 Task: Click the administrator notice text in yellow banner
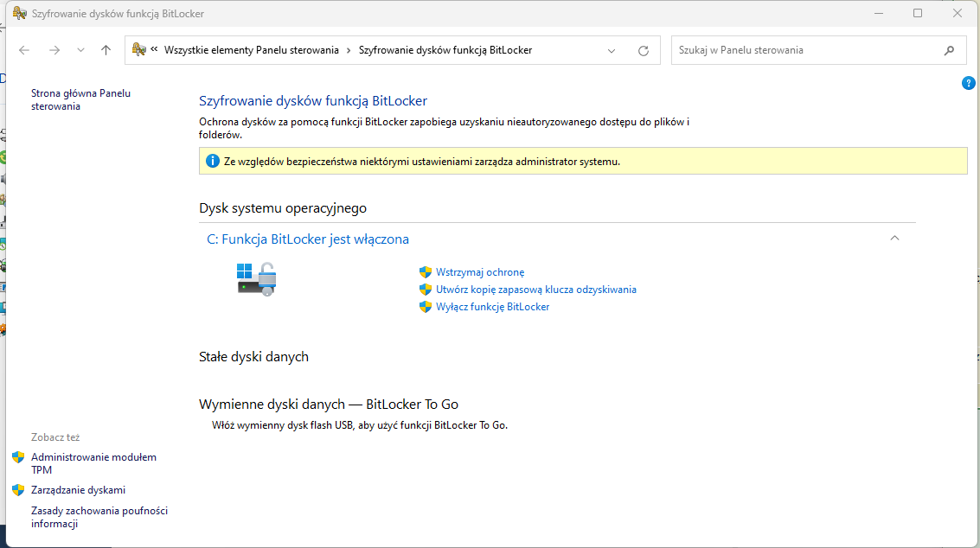coord(422,162)
